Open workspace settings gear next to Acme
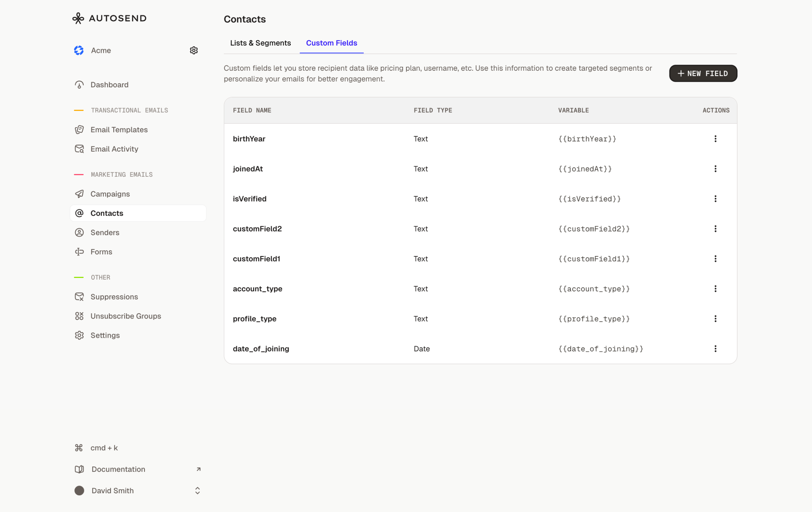The height and width of the screenshot is (512, 812). 194,50
